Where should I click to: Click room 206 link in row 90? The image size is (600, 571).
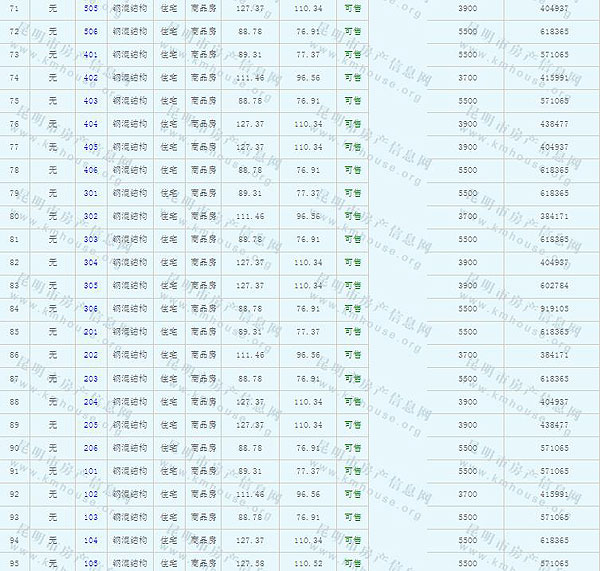coord(91,447)
